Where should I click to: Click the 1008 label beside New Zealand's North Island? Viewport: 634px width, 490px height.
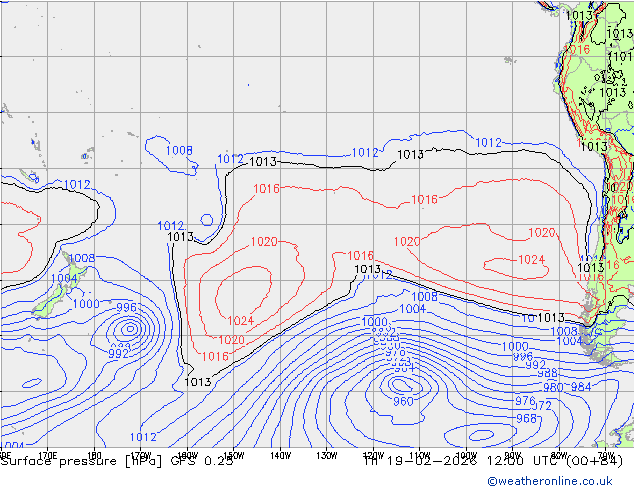(82, 258)
